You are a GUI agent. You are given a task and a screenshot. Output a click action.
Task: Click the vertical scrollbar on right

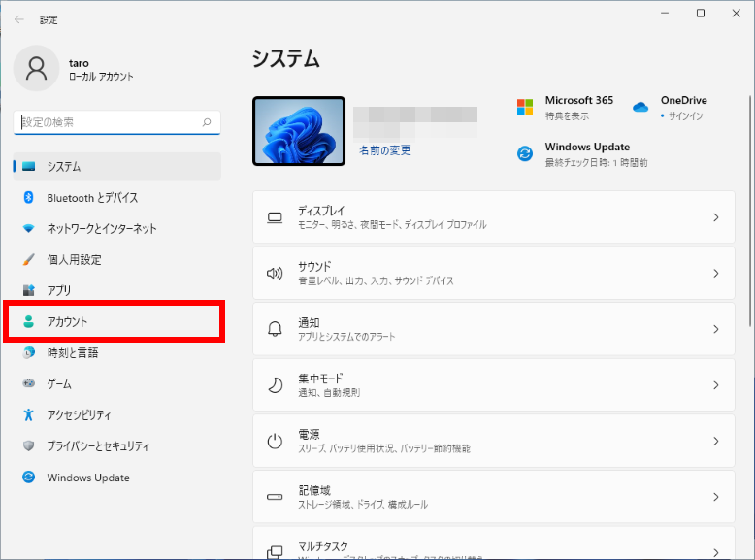point(750,212)
